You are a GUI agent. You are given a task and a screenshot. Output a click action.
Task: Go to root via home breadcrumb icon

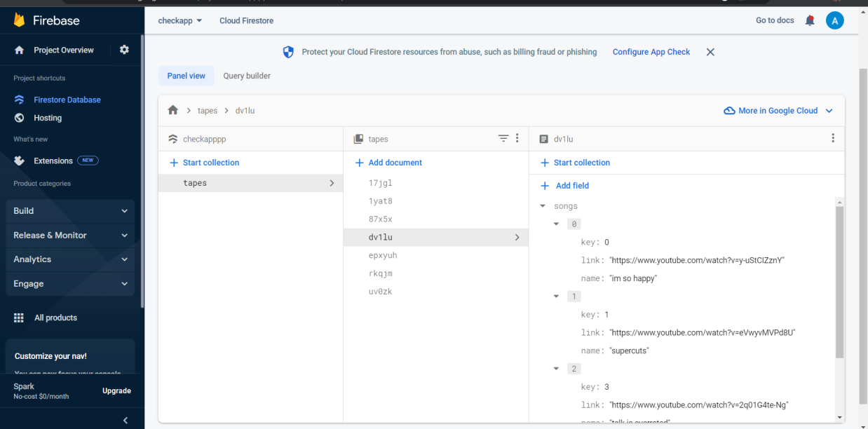[x=173, y=111]
